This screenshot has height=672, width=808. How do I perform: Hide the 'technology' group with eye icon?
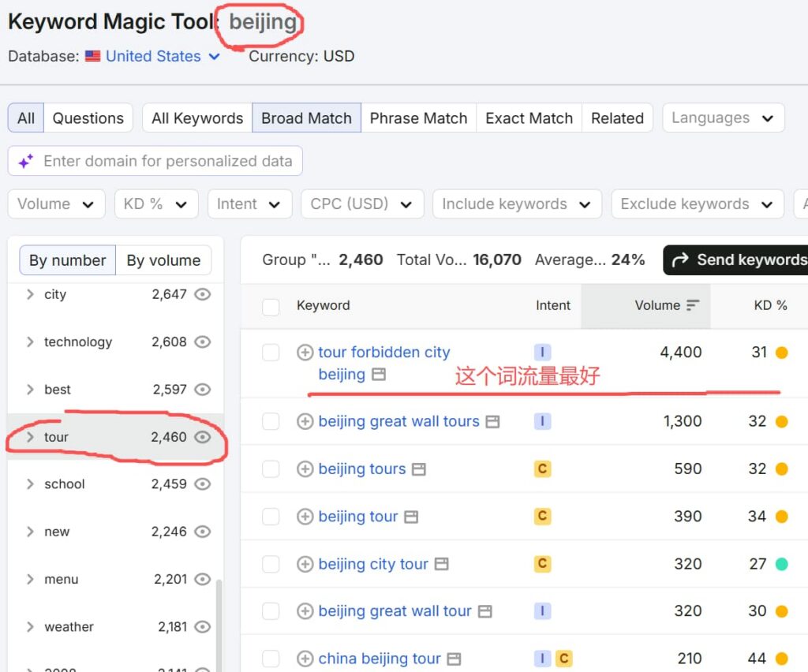point(203,342)
